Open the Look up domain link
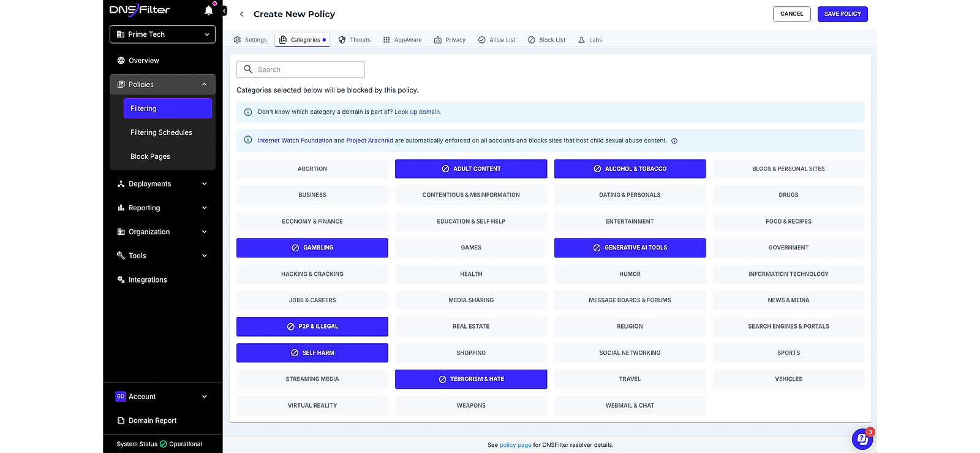This screenshot has height=453, width=980. [417, 112]
